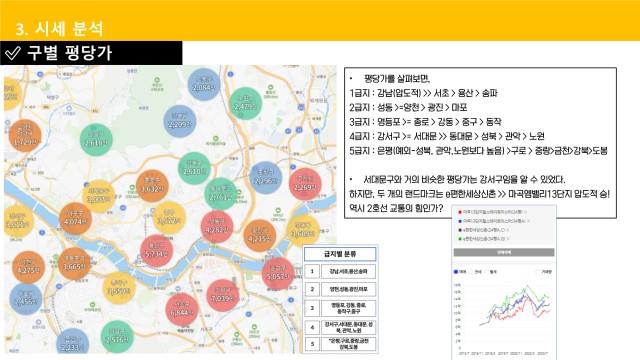Click the red 5,057 Songpa bubble
The height and width of the screenshot is (360, 640).
278,274
